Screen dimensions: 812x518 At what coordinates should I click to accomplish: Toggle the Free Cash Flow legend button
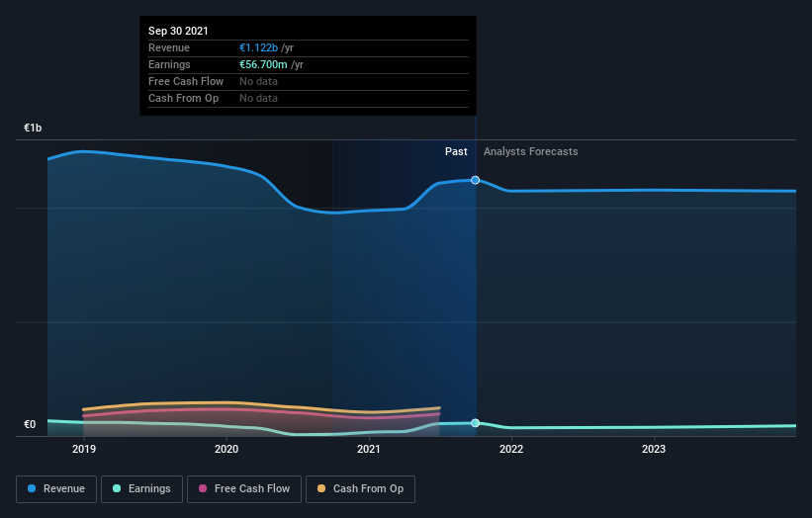[x=244, y=489]
